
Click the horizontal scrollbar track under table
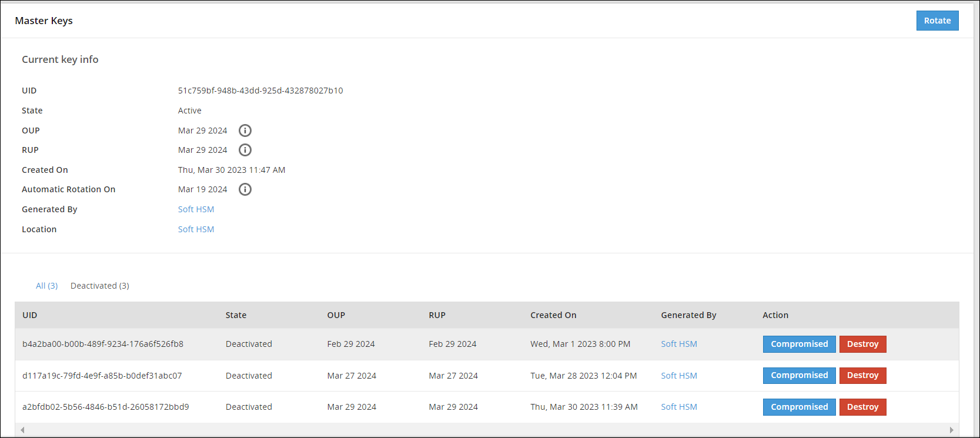487,430
